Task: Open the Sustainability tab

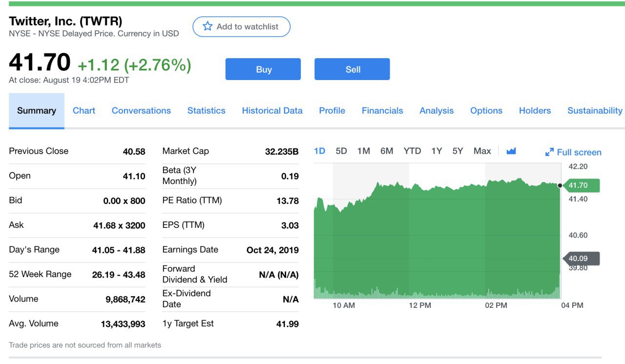Action: 595,111
